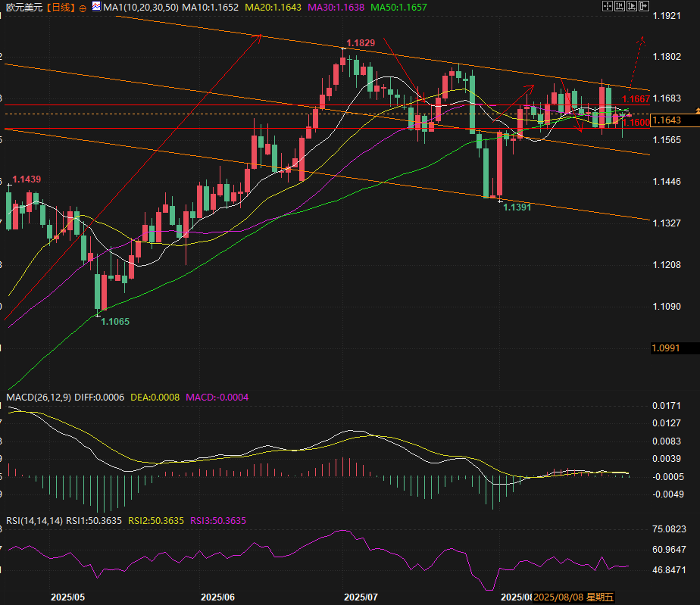Click the red 1.1600 support label
This screenshot has width=700, height=605.
point(636,122)
